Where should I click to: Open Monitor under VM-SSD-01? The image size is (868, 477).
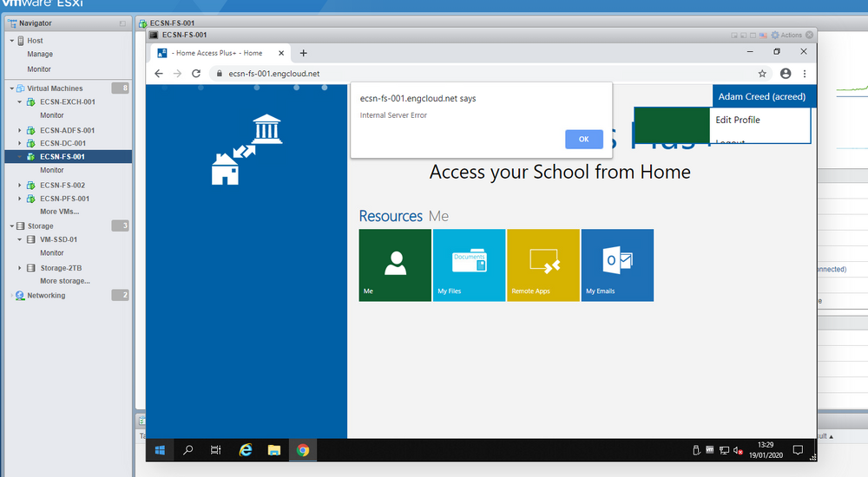[51, 253]
